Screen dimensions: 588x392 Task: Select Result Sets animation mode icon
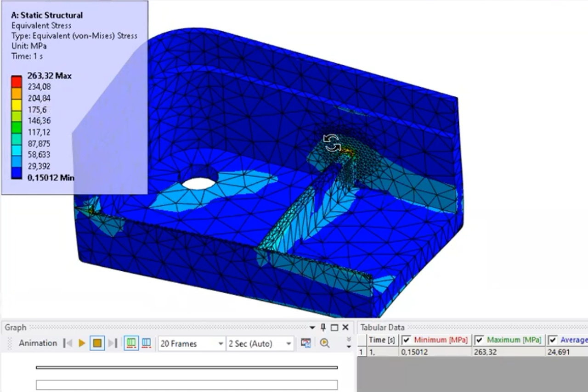point(147,343)
